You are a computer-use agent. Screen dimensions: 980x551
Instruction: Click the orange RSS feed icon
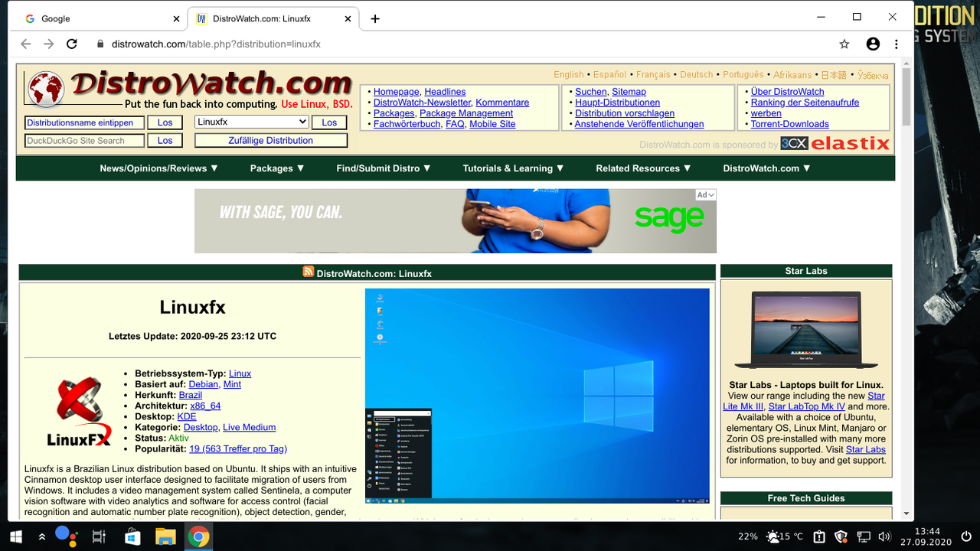(x=309, y=272)
